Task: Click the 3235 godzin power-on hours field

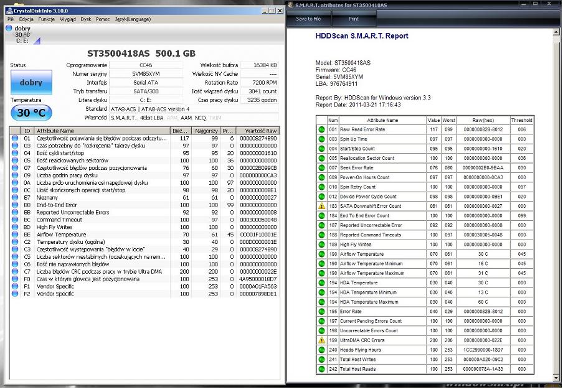Action: point(259,100)
